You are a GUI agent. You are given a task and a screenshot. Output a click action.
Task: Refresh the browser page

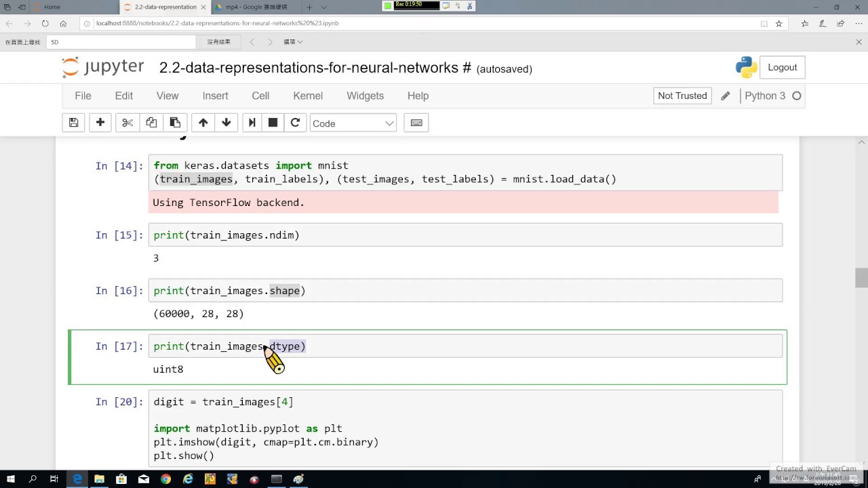45,23
